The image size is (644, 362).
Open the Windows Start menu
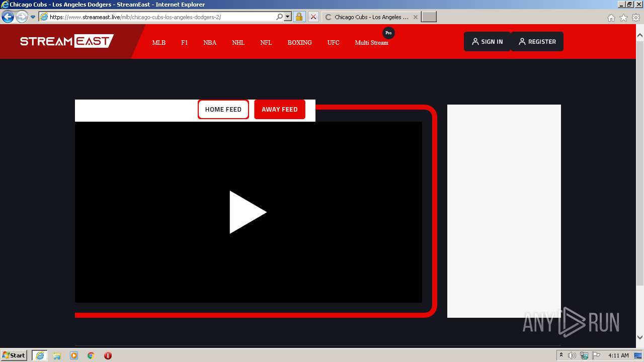(x=14, y=355)
